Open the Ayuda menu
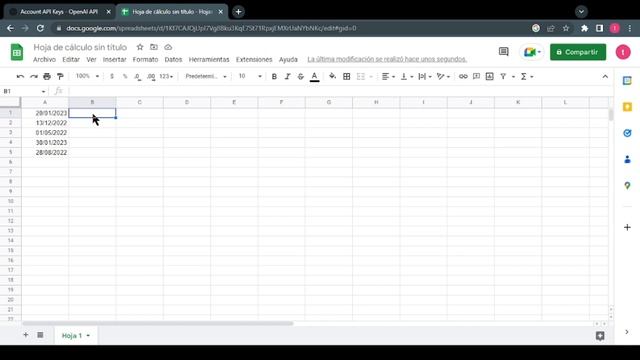The height and width of the screenshot is (360, 640). point(288,60)
